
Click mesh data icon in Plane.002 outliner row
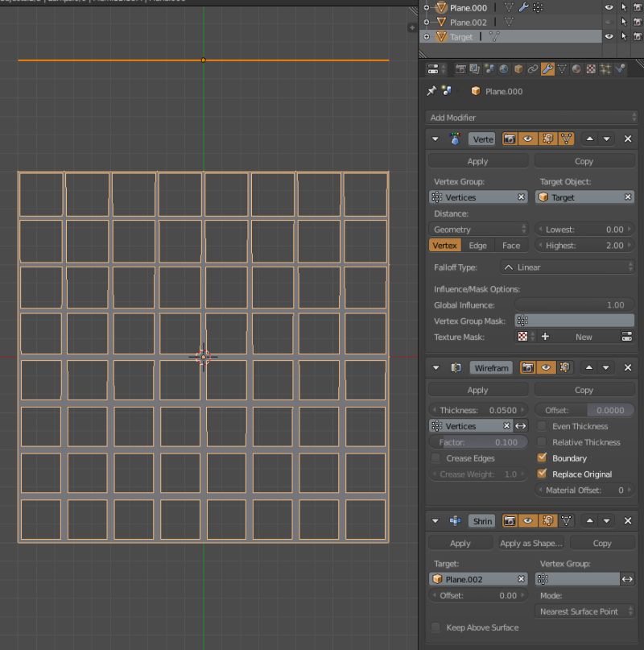tap(509, 22)
